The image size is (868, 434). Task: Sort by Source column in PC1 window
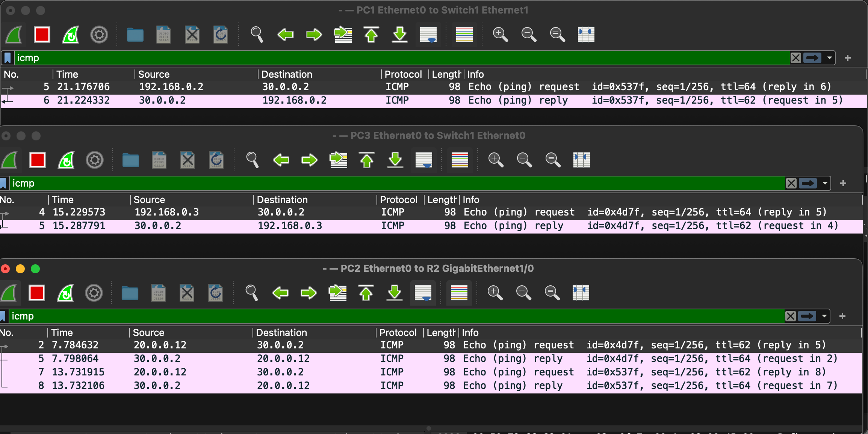[x=154, y=74]
